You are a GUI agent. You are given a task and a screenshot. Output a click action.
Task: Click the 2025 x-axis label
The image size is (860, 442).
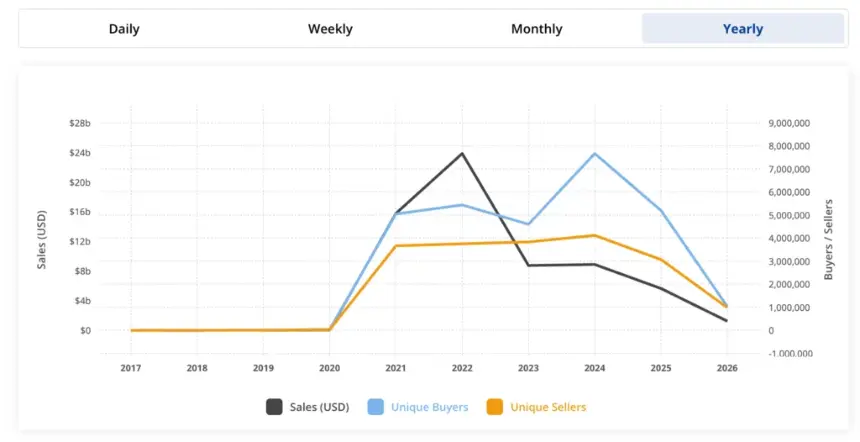(x=661, y=368)
